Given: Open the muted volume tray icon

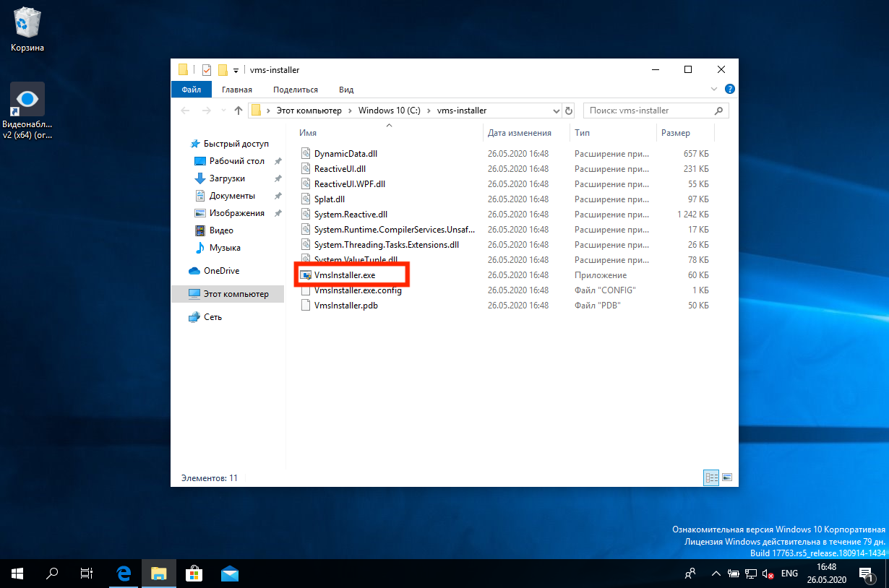Looking at the screenshot, I should [x=768, y=574].
